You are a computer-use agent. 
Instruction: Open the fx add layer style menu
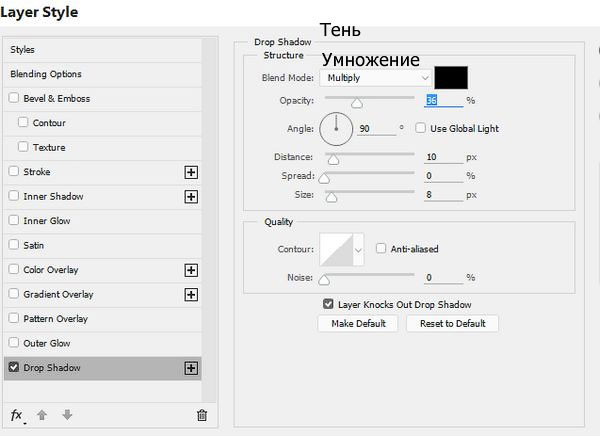[x=17, y=415]
